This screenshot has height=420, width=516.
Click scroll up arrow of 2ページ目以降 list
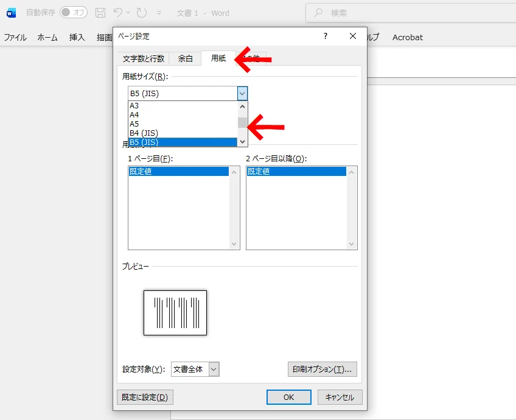(352, 172)
